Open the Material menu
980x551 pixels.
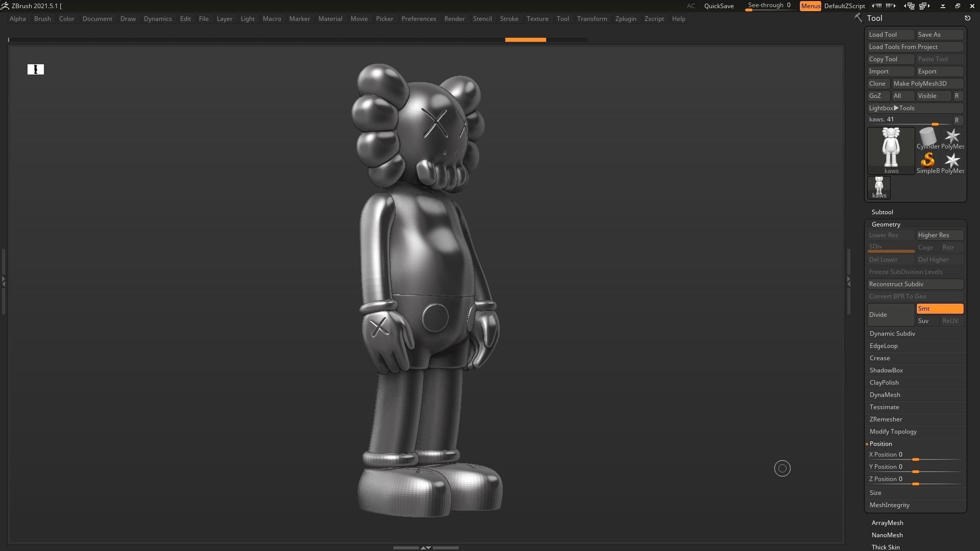pyautogui.click(x=330, y=19)
